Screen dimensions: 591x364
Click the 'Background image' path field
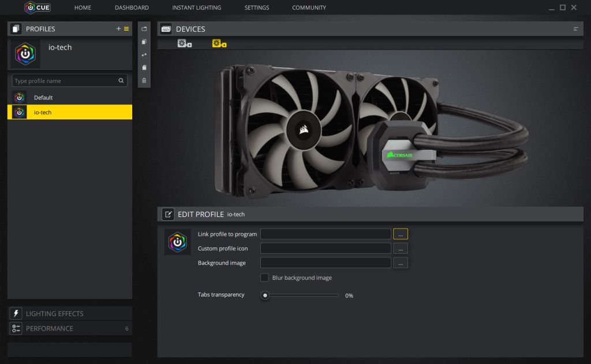click(326, 262)
